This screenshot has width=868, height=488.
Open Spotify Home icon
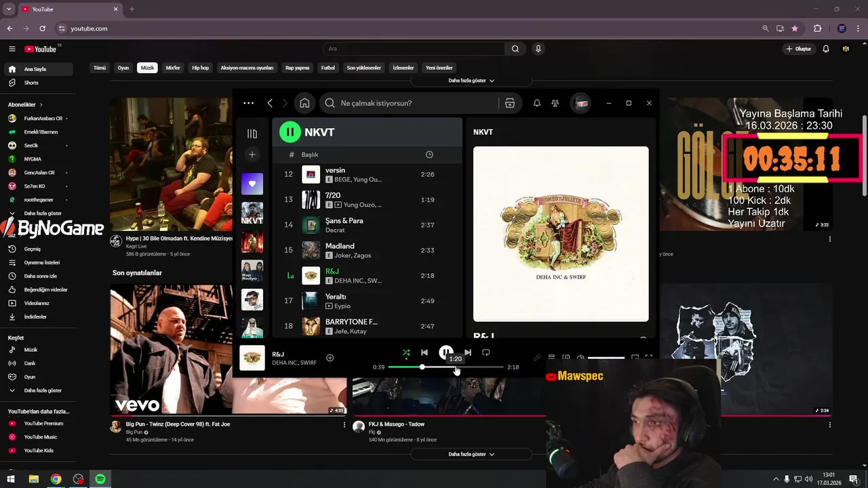point(304,103)
